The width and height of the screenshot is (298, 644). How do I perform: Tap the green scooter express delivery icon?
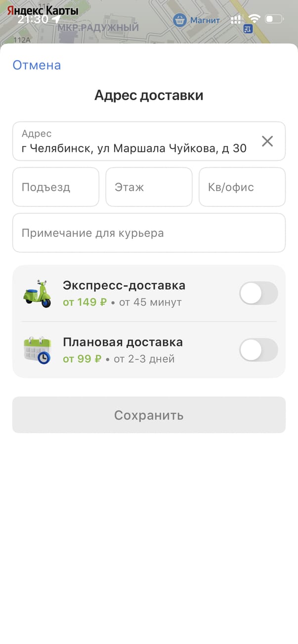pyautogui.click(x=37, y=294)
